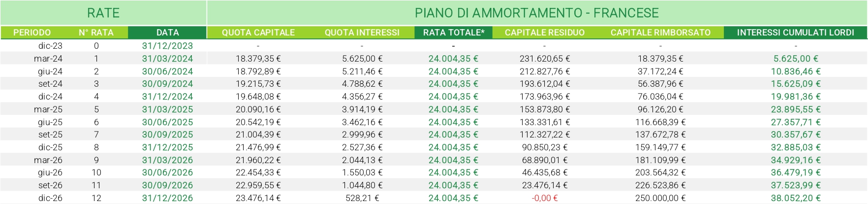868x204 pixels.
Task: Select the QUOTA CAPITALE header cell
Action: click(258, 33)
